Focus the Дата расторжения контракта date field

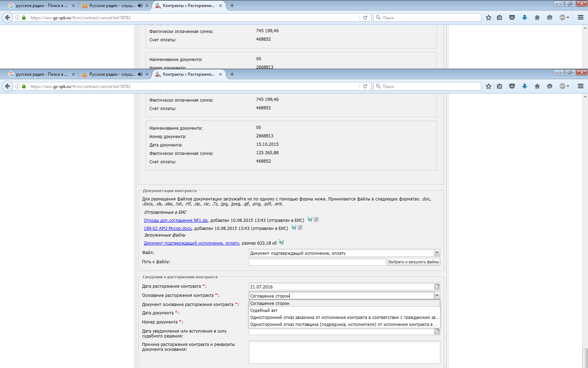(x=342, y=287)
